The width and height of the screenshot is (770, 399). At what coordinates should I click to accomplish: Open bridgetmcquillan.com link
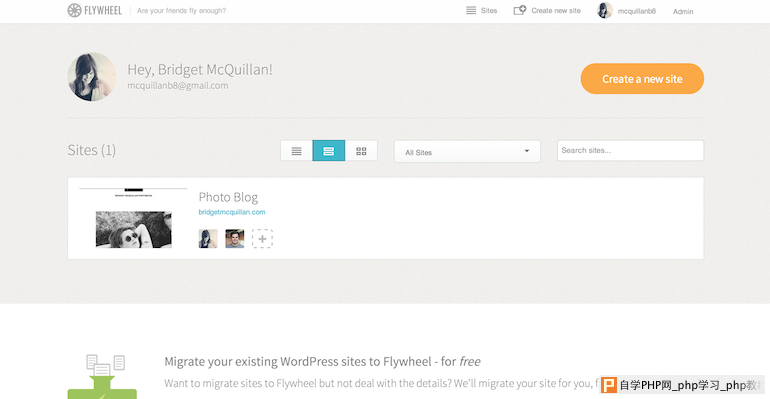tap(232, 212)
